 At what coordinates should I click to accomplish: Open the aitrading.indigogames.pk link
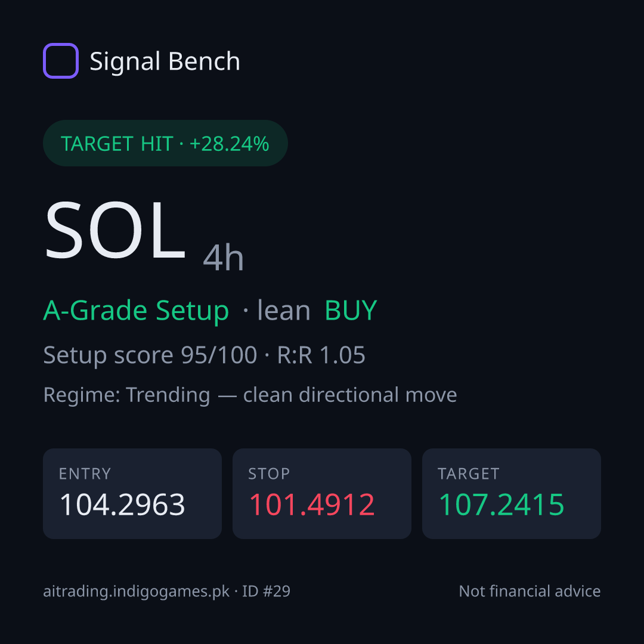137,592
